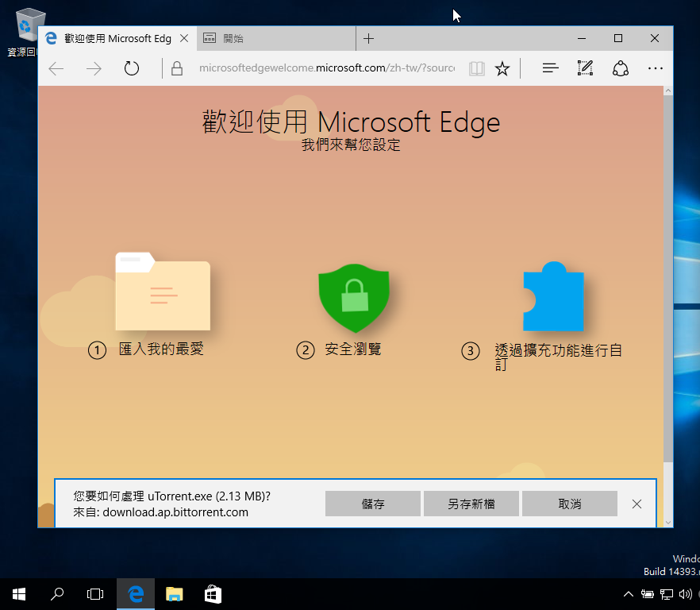
Task: Open Task View on taskbar
Action: (x=95, y=594)
